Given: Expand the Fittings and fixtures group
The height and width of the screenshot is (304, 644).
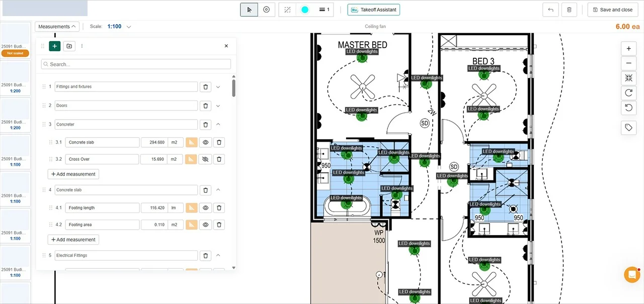Looking at the screenshot, I should (218, 87).
